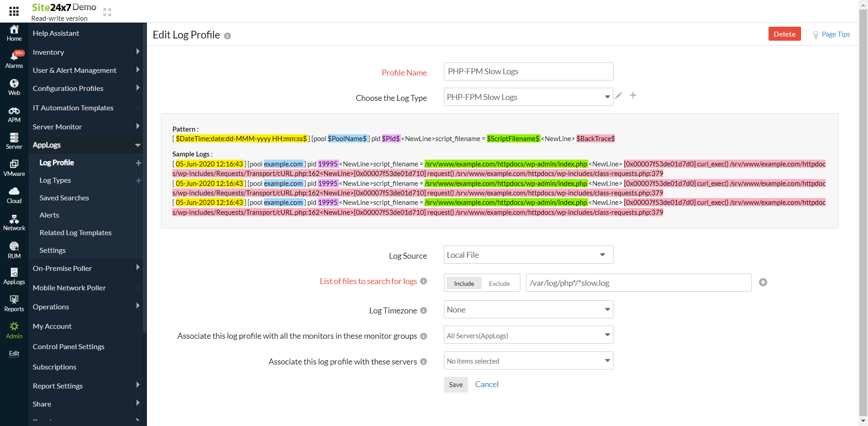Screen dimensions: 868x426
Task: Enable the Include option for file search
Action: tap(463, 283)
